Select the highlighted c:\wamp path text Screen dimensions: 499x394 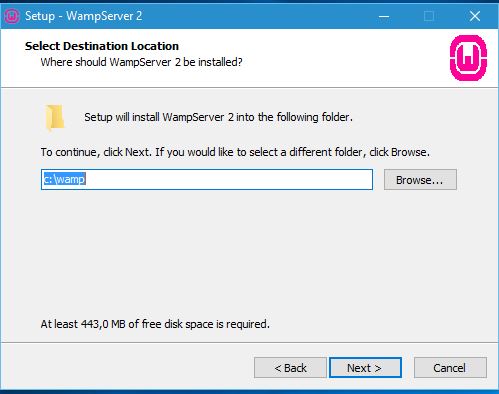point(64,179)
